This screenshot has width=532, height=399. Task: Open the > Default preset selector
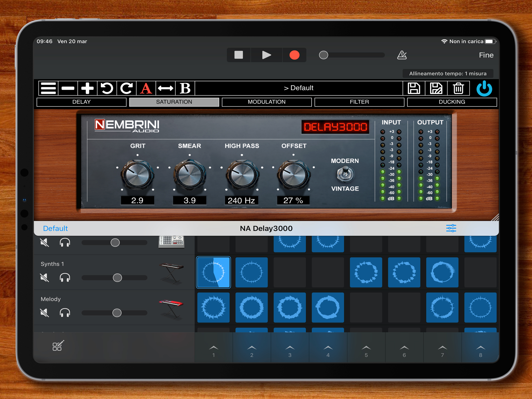(299, 88)
